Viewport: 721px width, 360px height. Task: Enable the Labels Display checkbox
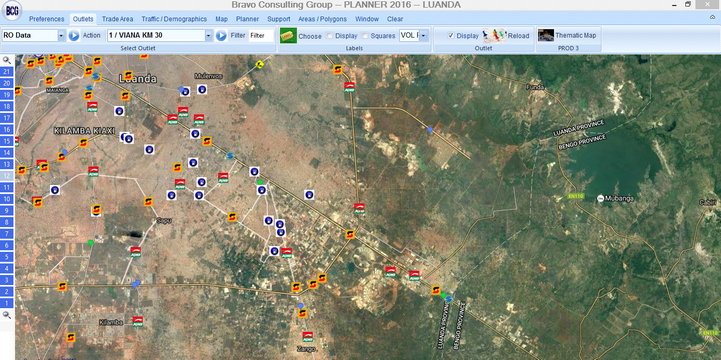330,35
